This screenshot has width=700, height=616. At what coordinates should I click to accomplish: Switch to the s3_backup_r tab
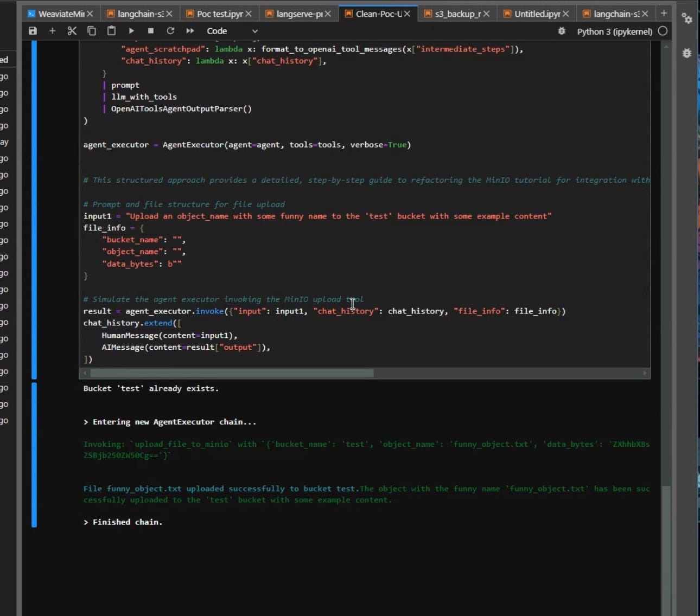(457, 14)
